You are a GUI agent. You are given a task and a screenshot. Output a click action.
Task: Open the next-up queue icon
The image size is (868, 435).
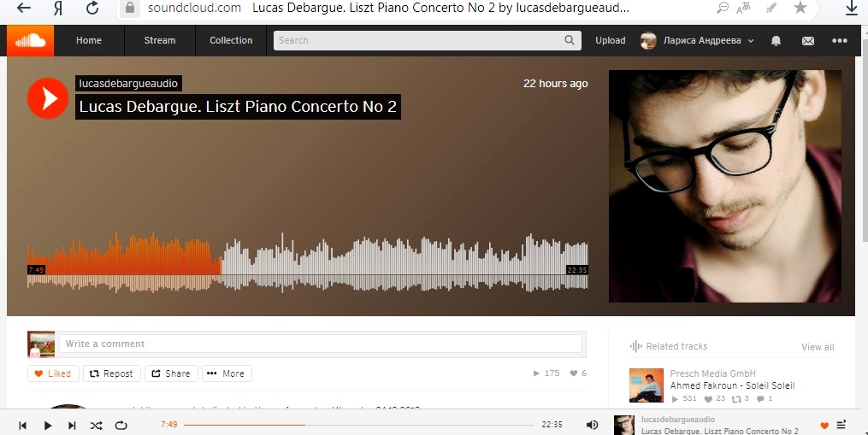[841, 425]
